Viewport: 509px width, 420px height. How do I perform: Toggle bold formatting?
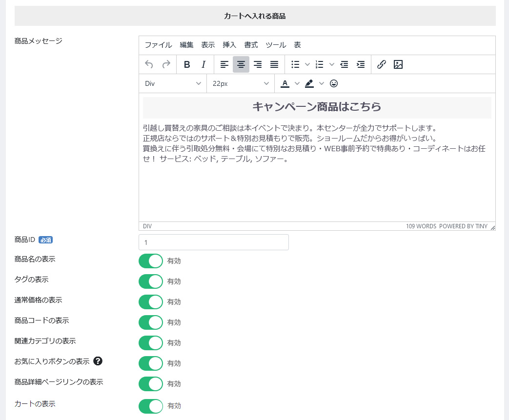coord(187,64)
